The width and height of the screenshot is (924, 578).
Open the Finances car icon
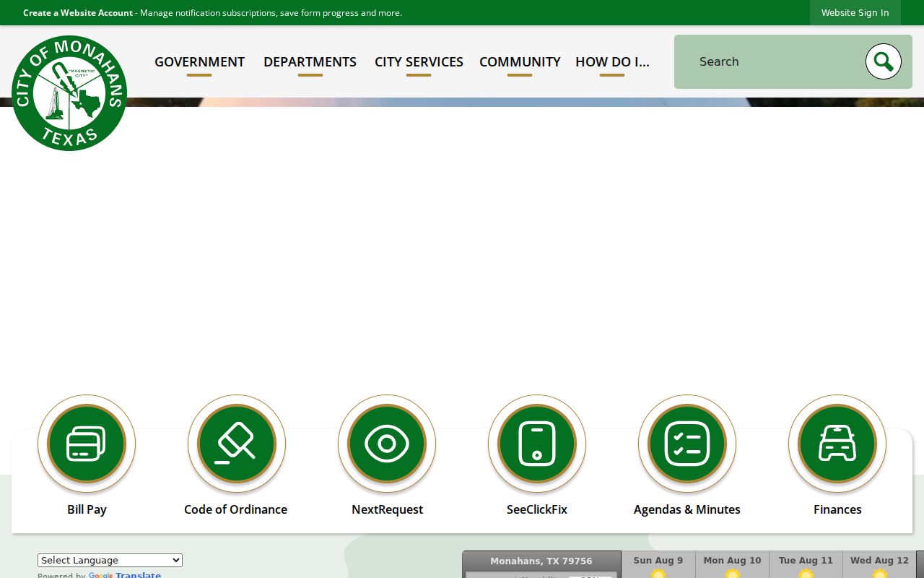click(837, 444)
